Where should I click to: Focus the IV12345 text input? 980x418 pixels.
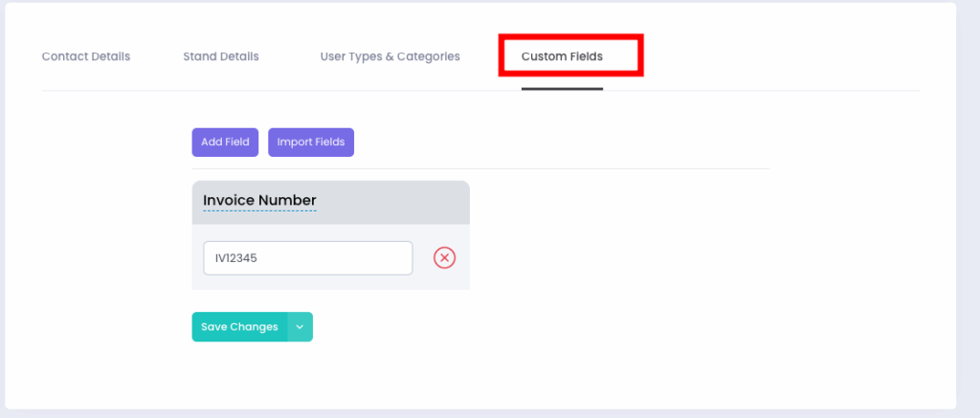307,258
